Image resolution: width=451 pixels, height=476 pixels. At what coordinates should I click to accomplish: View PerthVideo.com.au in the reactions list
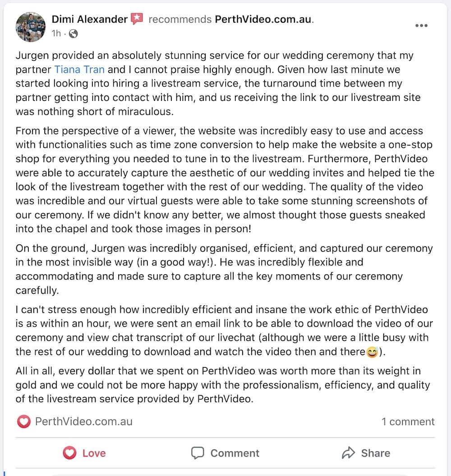tap(84, 421)
